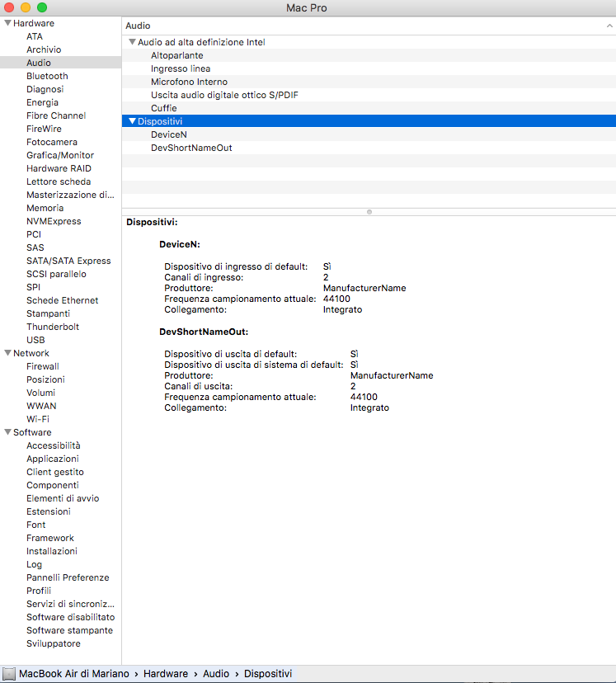Select DevShortNameOut row in list
Image resolution: width=616 pixels, height=683 pixels.
point(369,148)
